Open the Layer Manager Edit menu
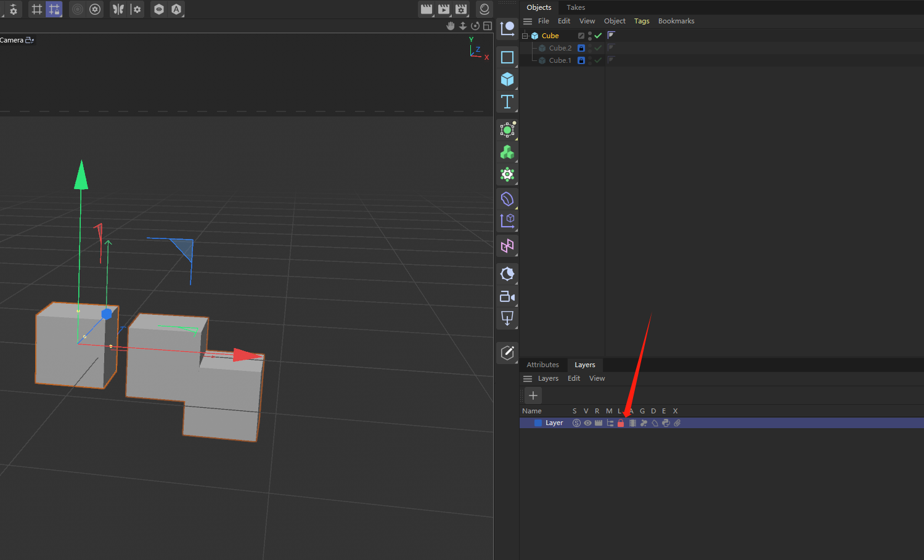This screenshot has height=560, width=924. [x=574, y=378]
